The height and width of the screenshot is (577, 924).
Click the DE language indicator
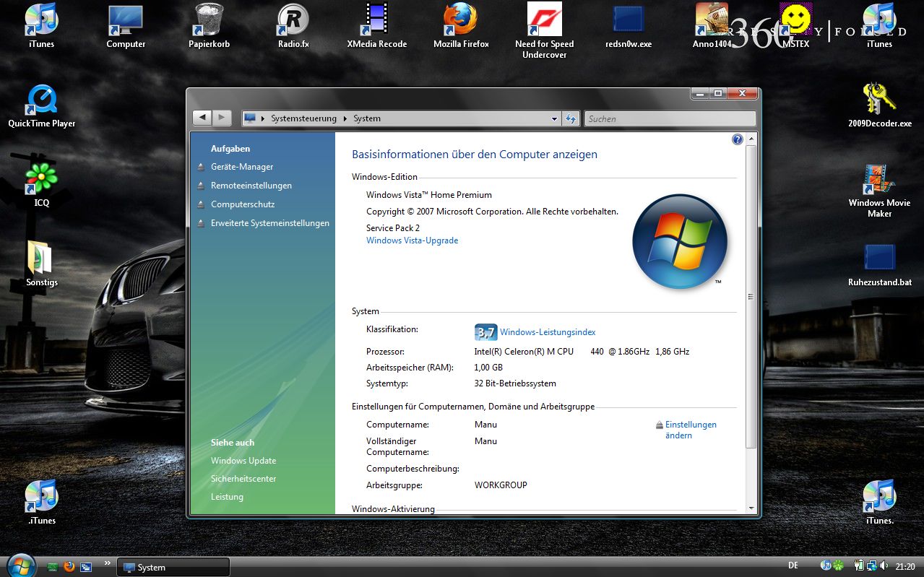[x=793, y=566]
